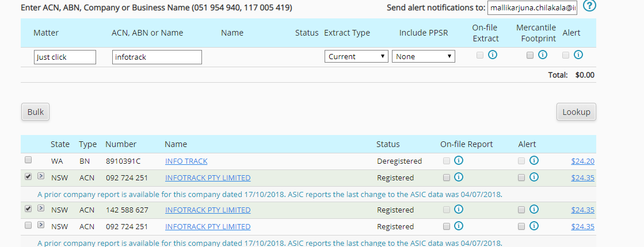Click the Extract Type column header
Image resolution: width=644 pixels, height=247 pixels.
pos(347,33)
